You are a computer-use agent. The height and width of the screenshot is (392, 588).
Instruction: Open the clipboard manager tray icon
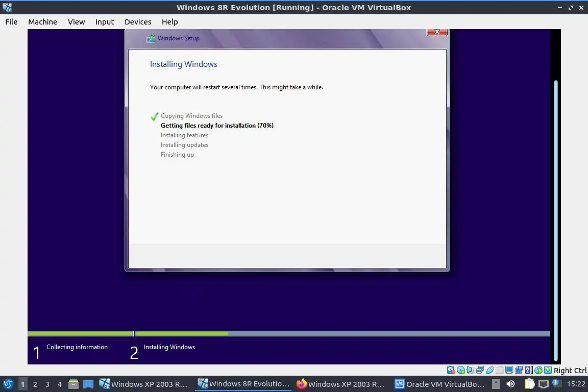coord(529,384)
